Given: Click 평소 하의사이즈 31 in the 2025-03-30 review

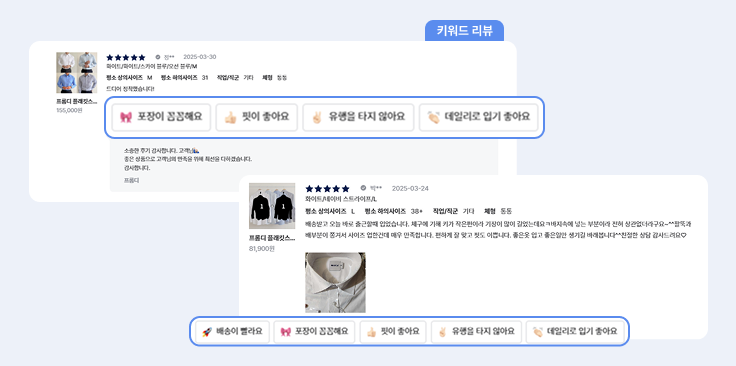Looking at the screenshot, I should coord(184,77).
